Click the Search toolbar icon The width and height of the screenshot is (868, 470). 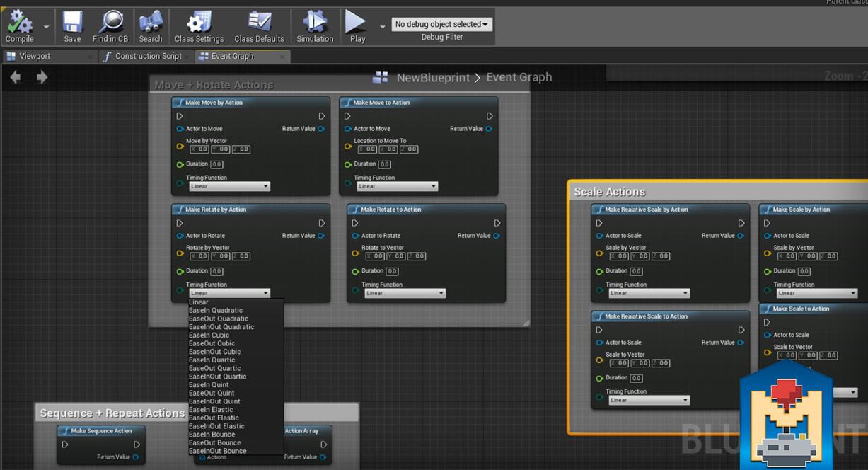coord(150,26)
